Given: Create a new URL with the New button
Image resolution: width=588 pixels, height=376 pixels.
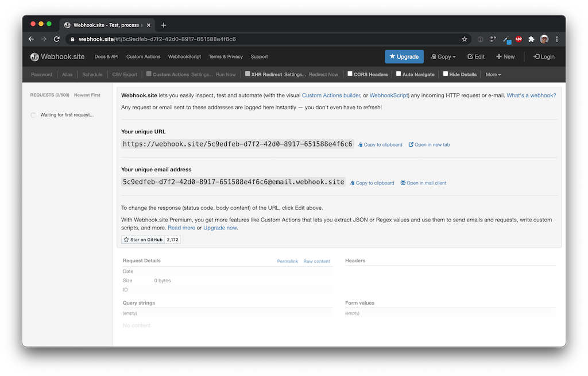Looking at the screenshot, I should click(505, 57).
